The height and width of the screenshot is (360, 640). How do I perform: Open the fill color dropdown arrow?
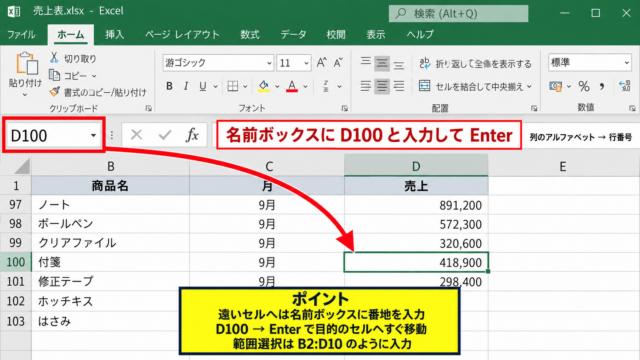click(x=277, y=87)
